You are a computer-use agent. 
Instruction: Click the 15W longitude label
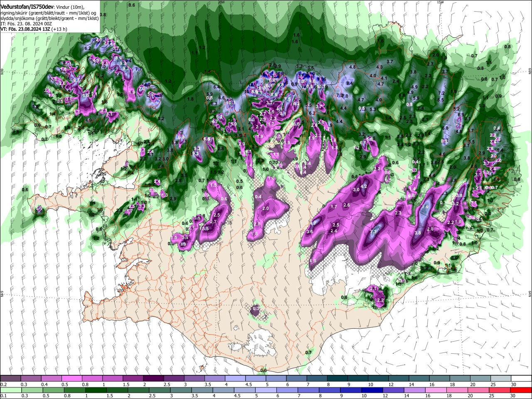pos(440,2)
